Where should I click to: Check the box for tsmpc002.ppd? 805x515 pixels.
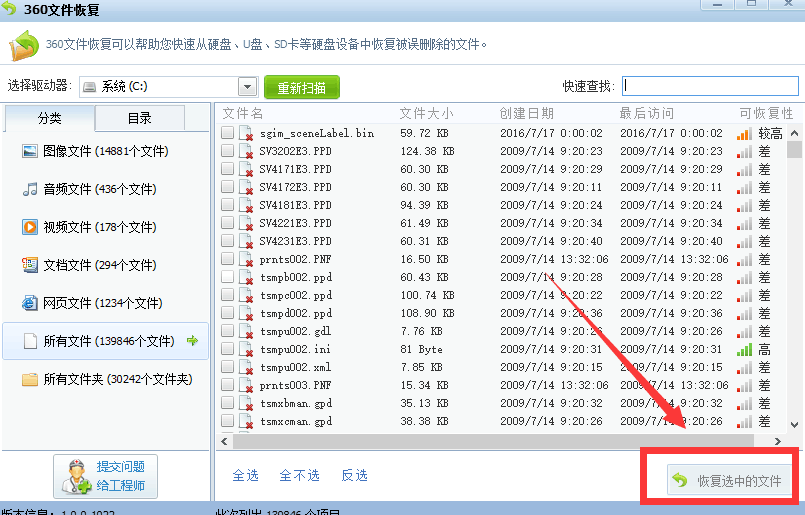pyautogui.click(x=227, y=294)
